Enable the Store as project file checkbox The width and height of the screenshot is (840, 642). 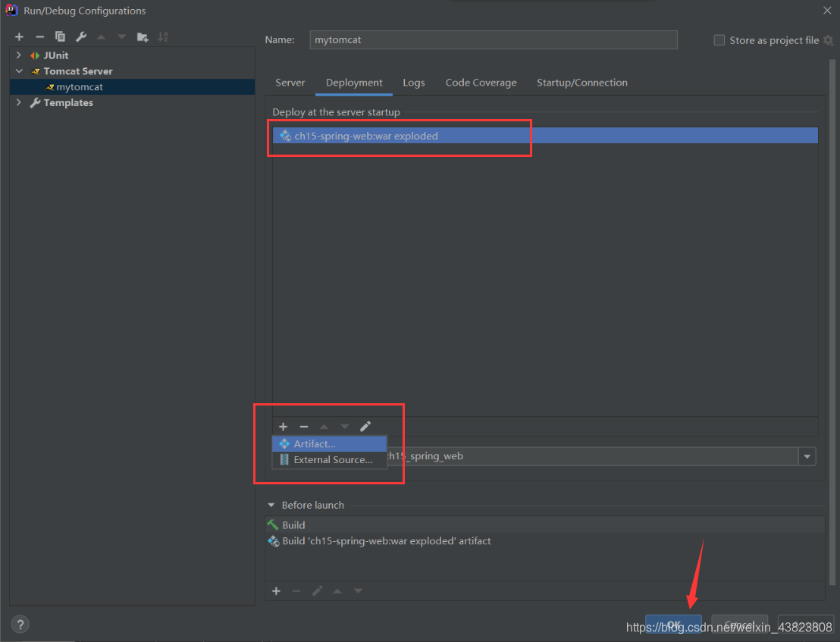(x=719, y=40)
